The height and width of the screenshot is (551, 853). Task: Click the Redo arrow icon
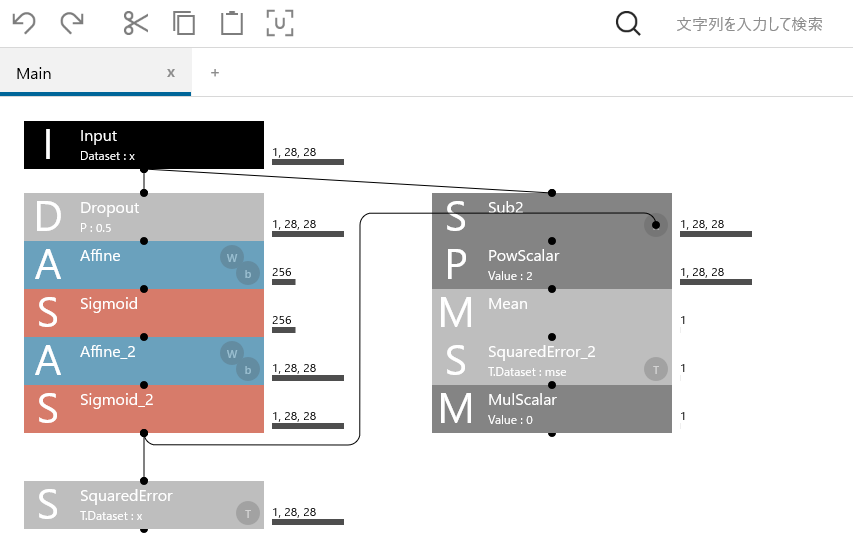[x=72, y=24]
